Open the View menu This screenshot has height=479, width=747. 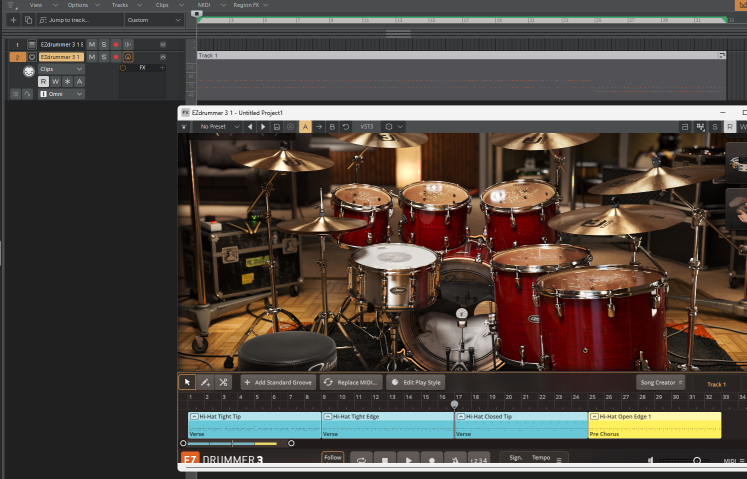click(36, 5)
